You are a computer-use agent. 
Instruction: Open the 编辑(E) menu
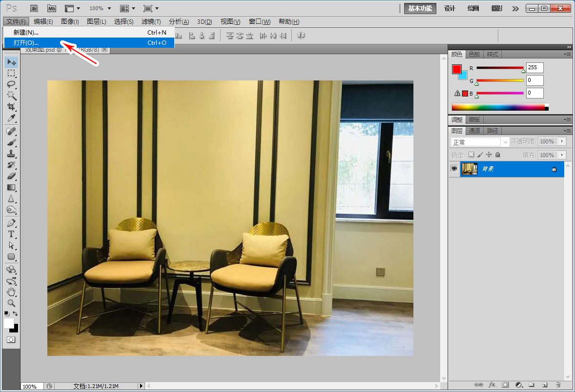click(43, 21)
